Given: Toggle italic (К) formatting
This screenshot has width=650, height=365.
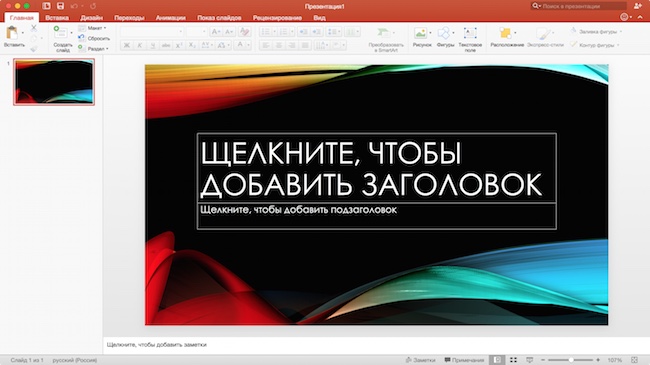Looking at the screenshot, I should point(140,45).
